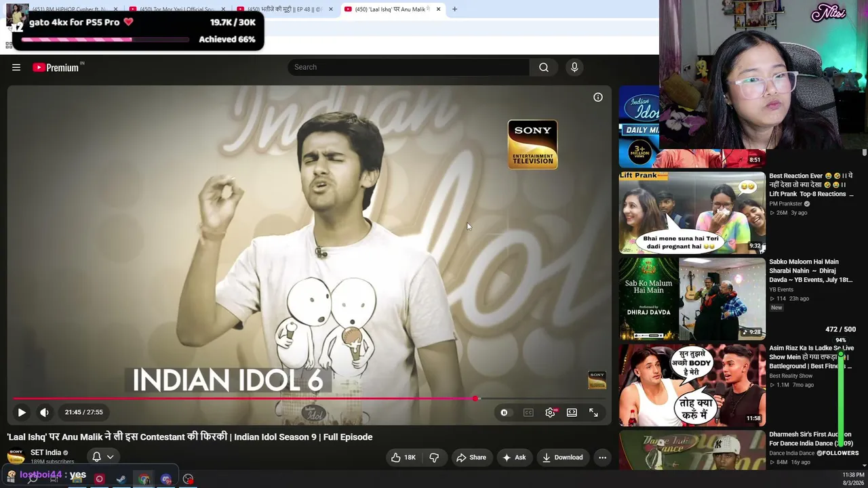Open more actions ellipsis menu
Screen dimensions: 868x488
pyautogui.click(x=602, y=457)
